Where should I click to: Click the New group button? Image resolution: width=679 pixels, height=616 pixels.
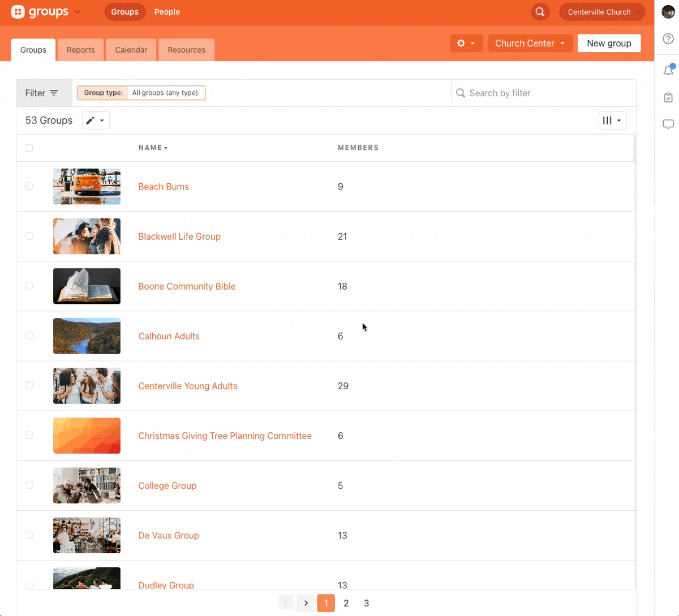pyautogui.click(x=609, y=43)
